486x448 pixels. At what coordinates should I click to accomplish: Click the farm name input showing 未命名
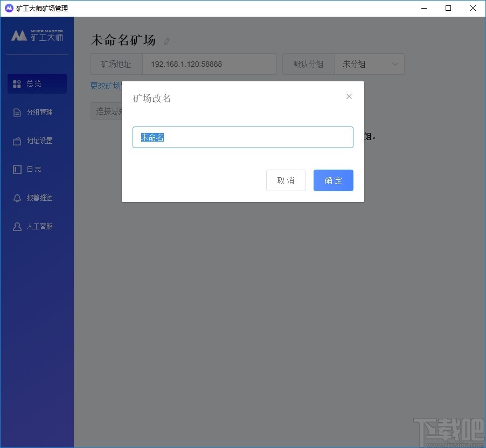click(x=242, y=137)
